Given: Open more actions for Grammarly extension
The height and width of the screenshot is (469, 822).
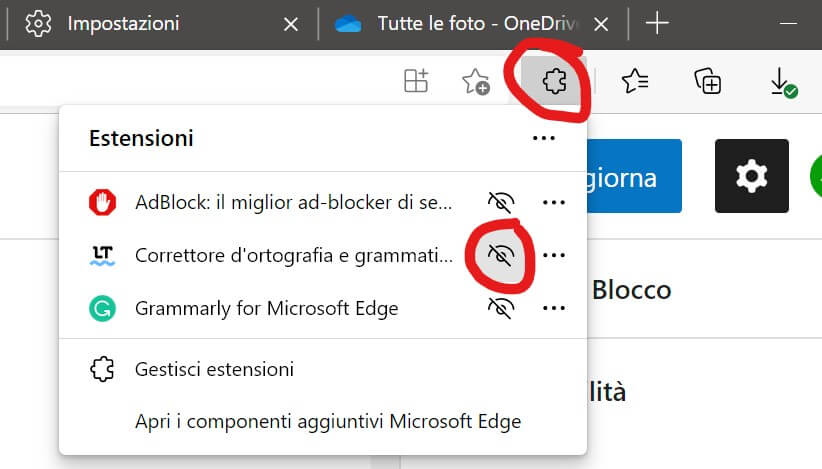Looking at the screenshot, I should (554, 308).
